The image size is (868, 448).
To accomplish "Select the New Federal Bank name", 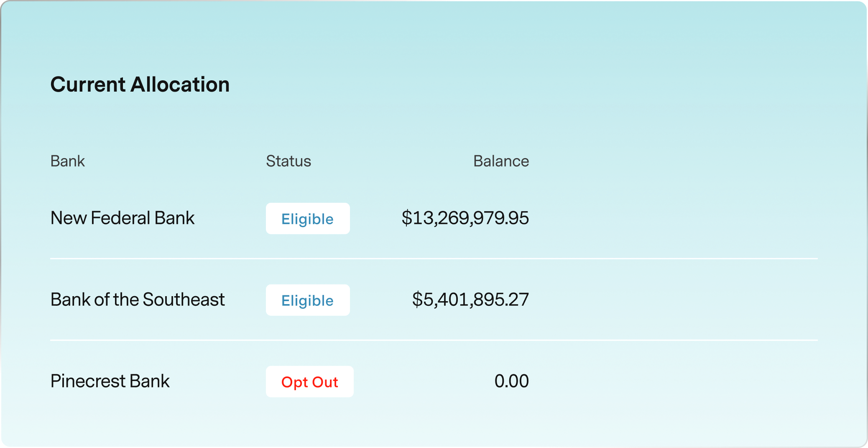I will point(123,218).
